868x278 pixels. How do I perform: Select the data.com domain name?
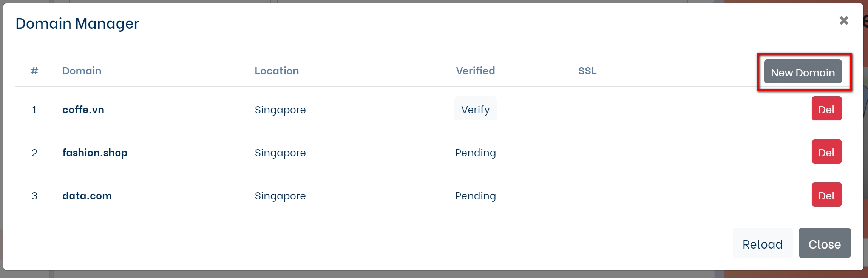tap(87, 196)
